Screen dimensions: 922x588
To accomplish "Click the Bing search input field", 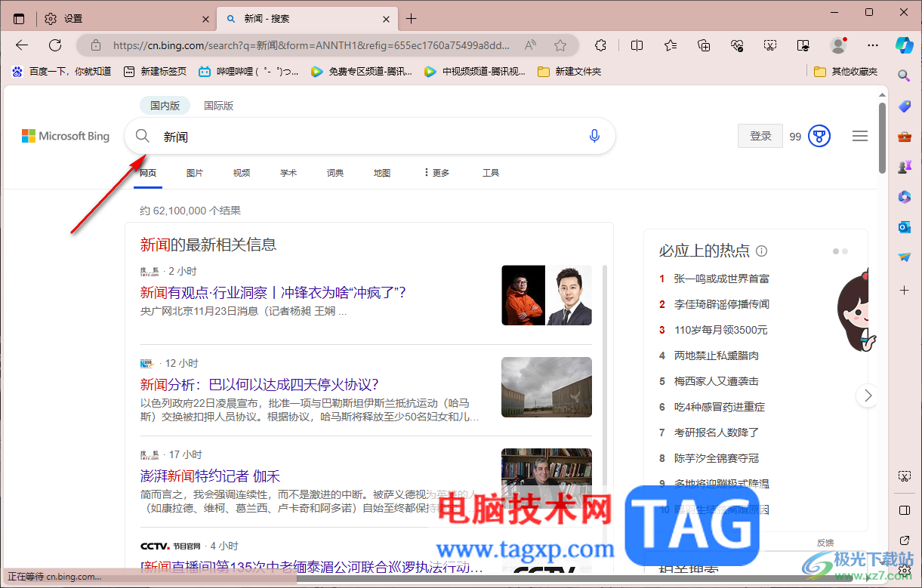I will click(370, 137).
